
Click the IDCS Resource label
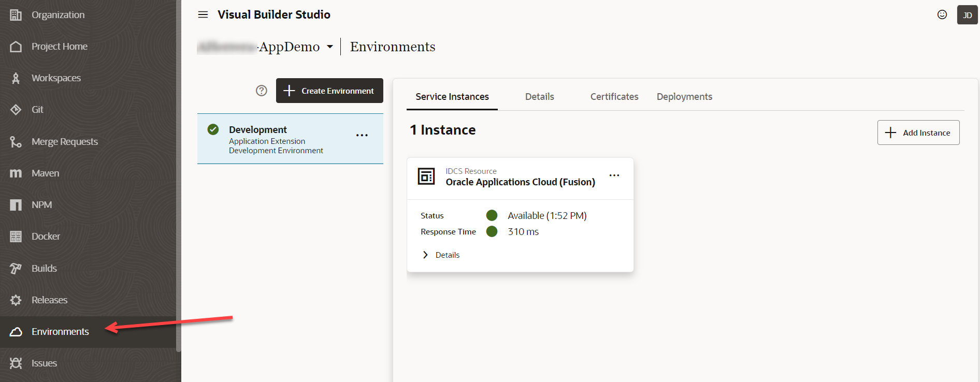pos(471,171)
